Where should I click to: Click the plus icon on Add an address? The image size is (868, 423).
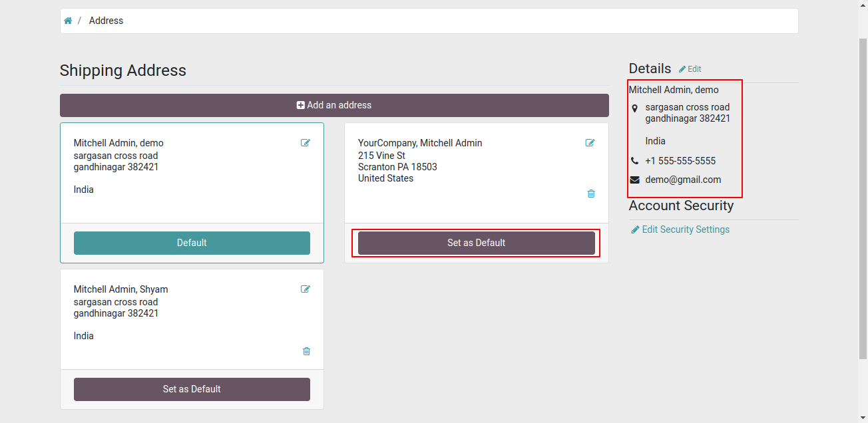301,105
